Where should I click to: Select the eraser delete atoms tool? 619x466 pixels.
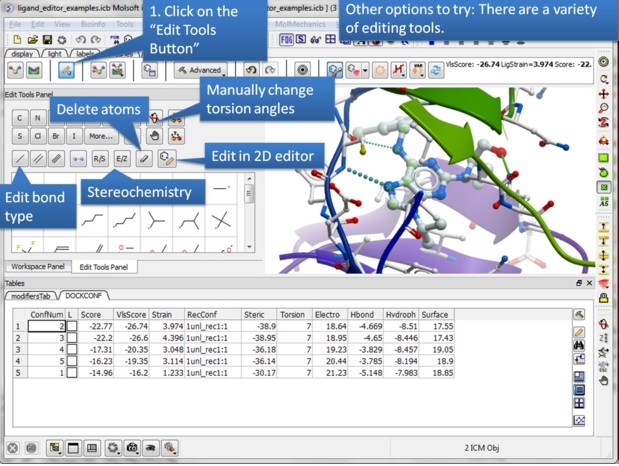click(145, 158)
